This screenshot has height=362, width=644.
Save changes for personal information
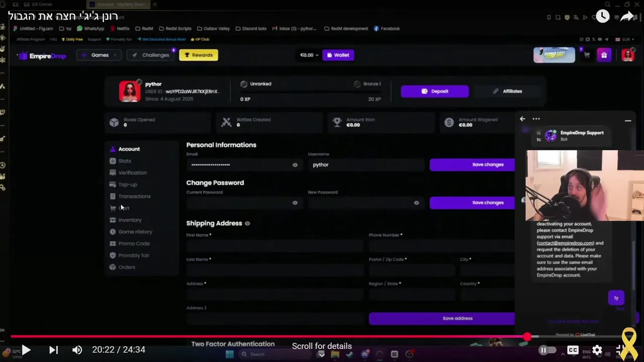click(473, 164)
